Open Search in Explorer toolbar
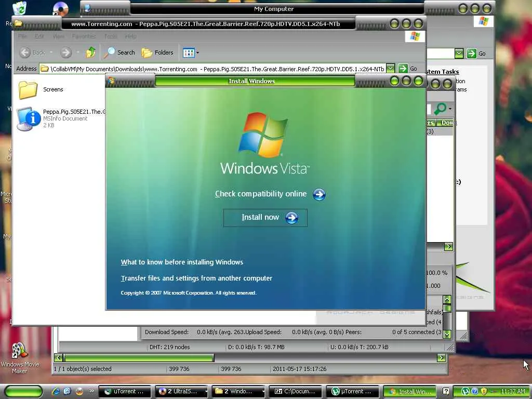This screenshot has height=399, width=532. [119, 52]
